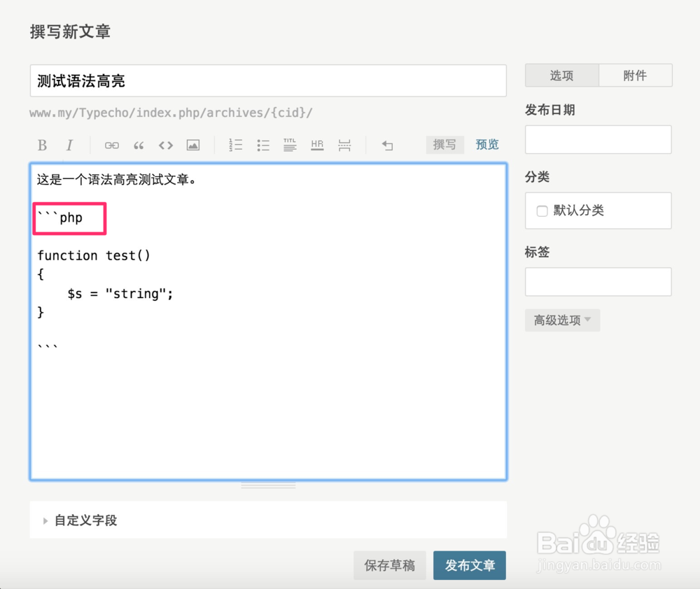Open the 预览 preview mode

(487, 145)
